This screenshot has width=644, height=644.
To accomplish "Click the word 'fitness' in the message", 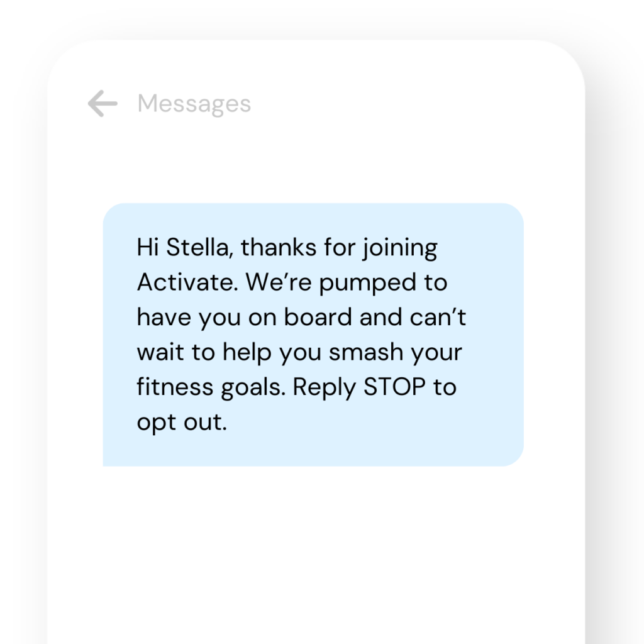I will coord(175,387).
